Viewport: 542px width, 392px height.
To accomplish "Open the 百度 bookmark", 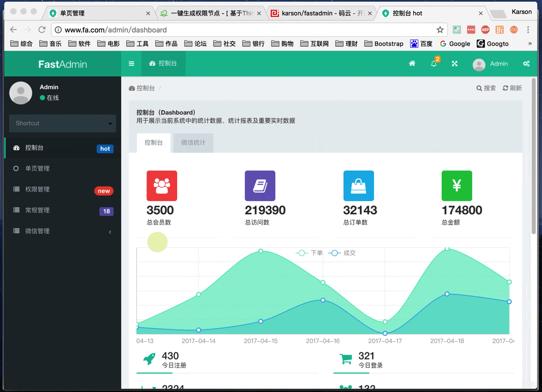I will (421, 44).
